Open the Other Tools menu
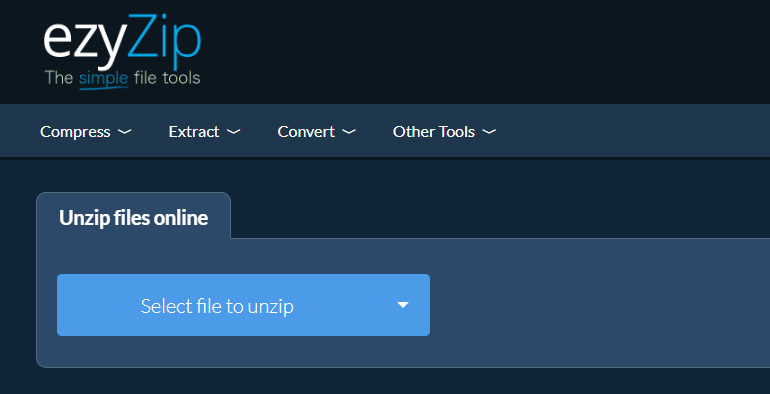Screen dimensions: 770x394 444,132
